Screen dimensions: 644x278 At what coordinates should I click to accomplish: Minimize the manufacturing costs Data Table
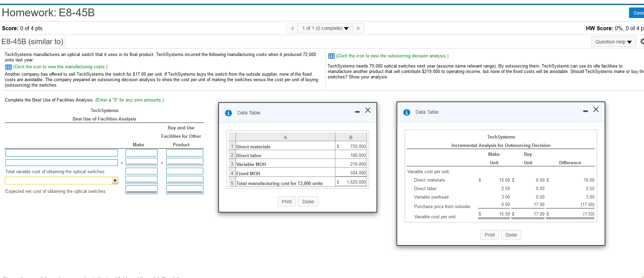(357, 112)
